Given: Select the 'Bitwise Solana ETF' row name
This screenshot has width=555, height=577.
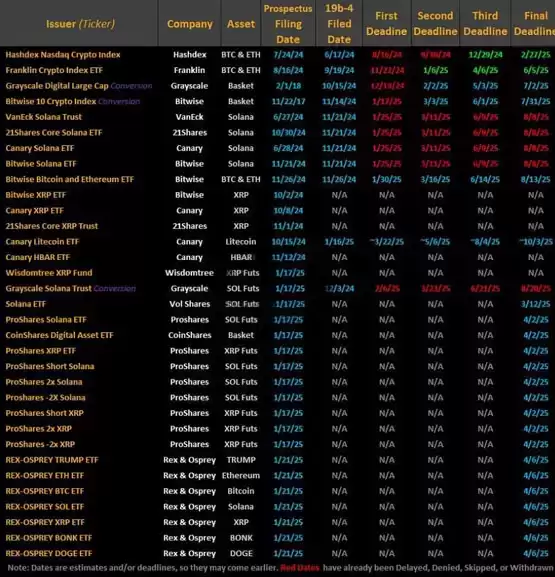Looking at the screenshot, I should [x=41, y=164].
